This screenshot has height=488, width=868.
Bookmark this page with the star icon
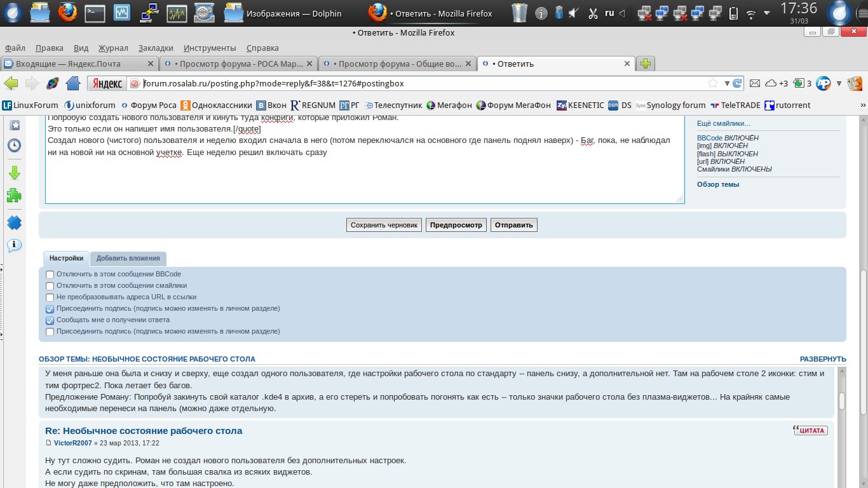click(714, 83)
